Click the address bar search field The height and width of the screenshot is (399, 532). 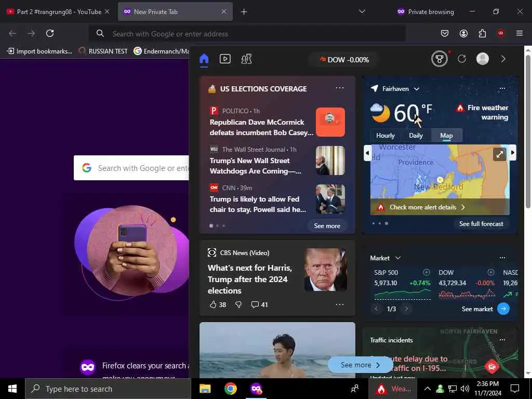(x=247, y=34)
